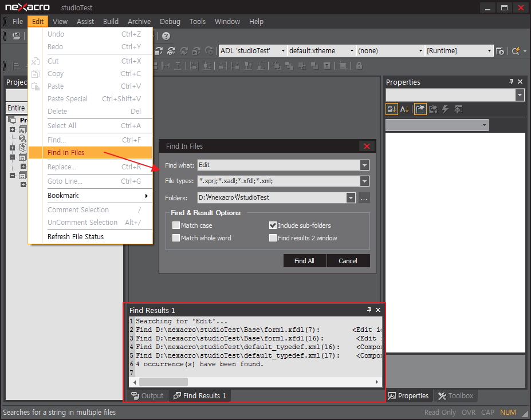Viewport: 531px width, 420px height.
Task: Select Refresh File Status menu entry
Action: pyautogui.click(x=76, y=237)
